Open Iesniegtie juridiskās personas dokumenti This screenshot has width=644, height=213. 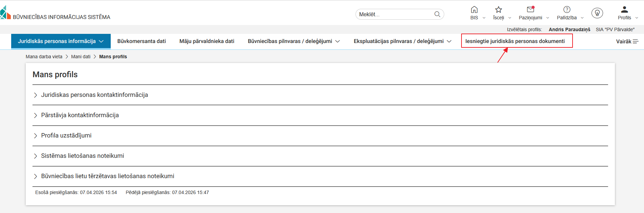(515, 41)
